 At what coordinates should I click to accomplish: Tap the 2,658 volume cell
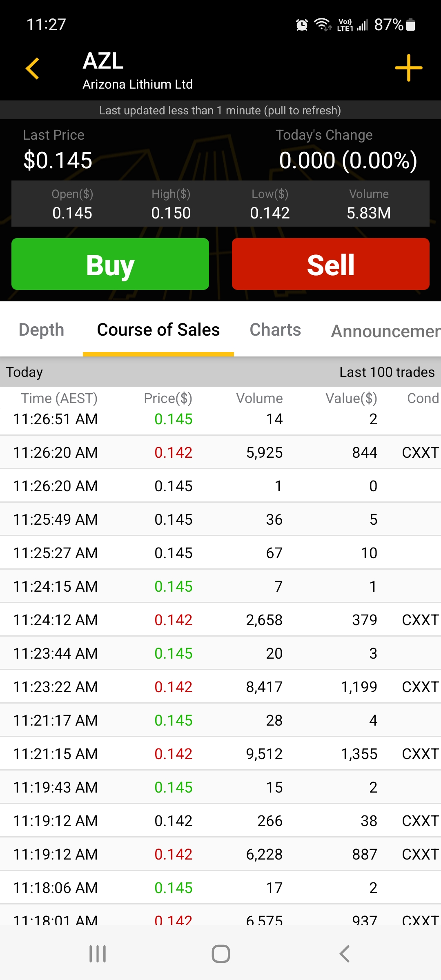264,620
